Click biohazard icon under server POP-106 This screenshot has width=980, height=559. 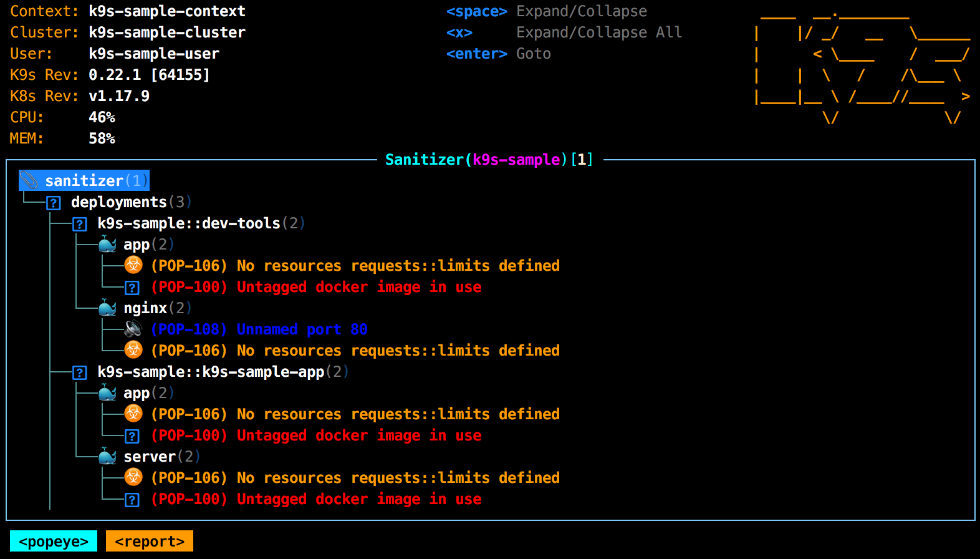tap(133, 477)
